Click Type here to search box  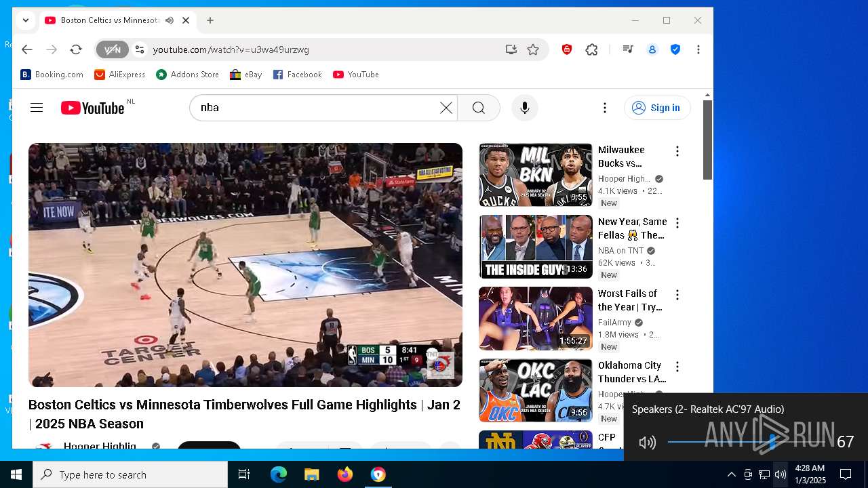pyautogui.click(x=130, y=474)
